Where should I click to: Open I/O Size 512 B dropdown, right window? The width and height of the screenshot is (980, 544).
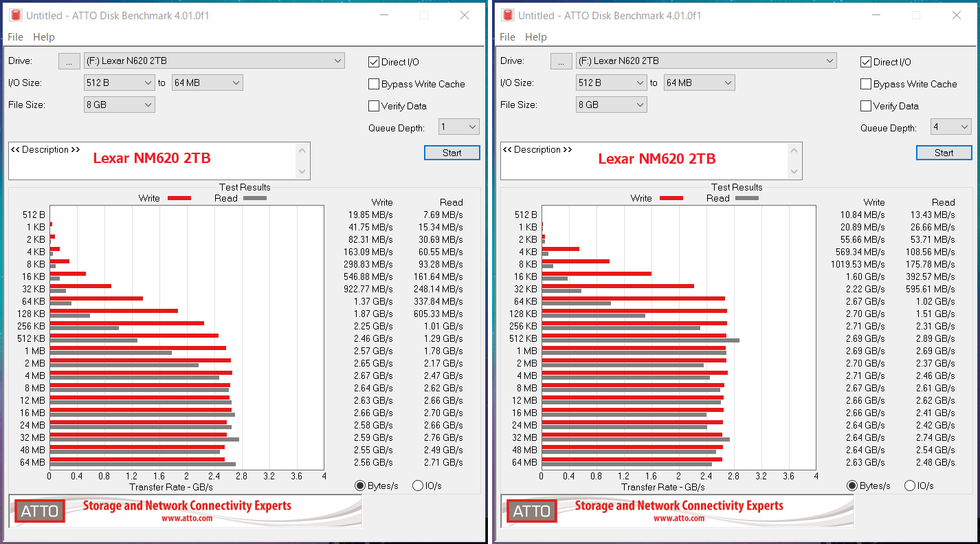coord(612,83)
